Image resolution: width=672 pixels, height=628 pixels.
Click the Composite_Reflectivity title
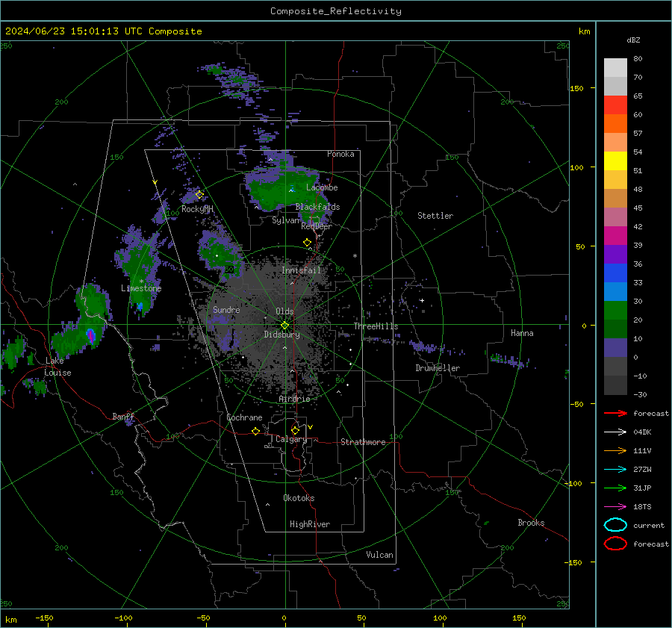point(336,11)
